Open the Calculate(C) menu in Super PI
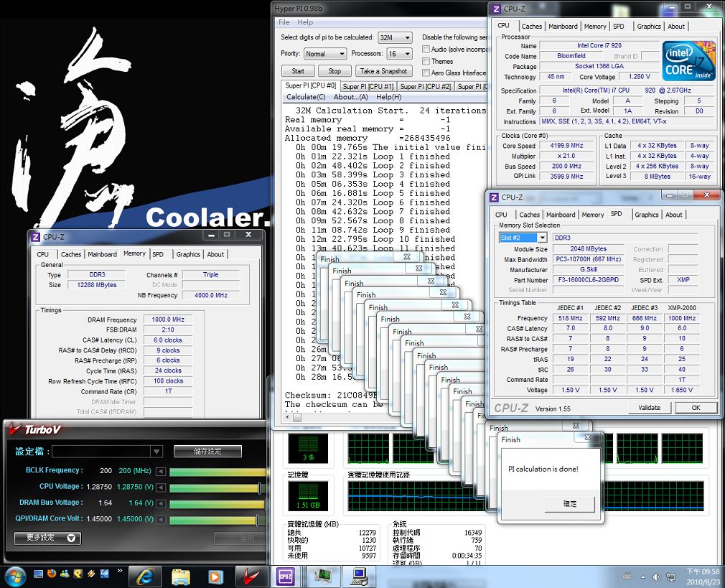This screenshot has width=725, height=588. pos(306,97)
